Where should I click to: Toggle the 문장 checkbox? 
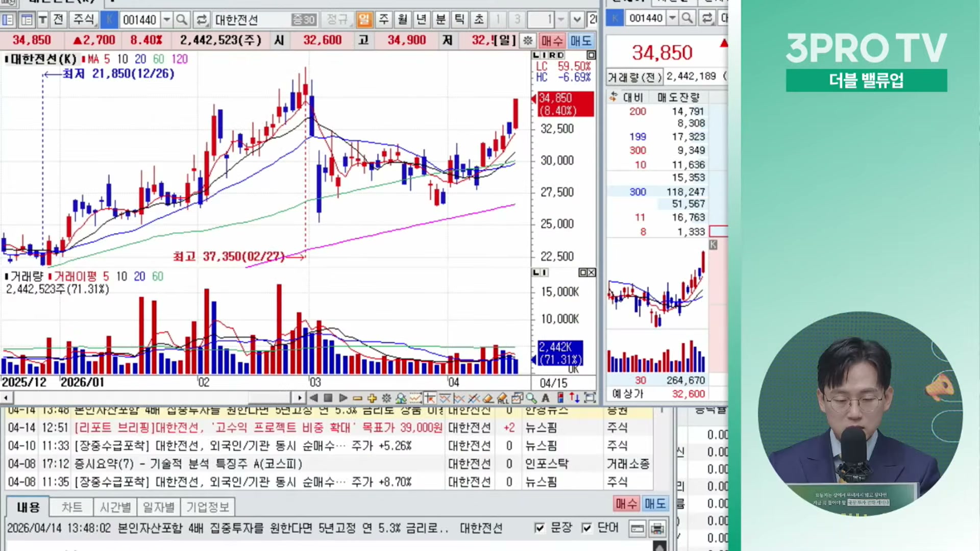point(540,528)
